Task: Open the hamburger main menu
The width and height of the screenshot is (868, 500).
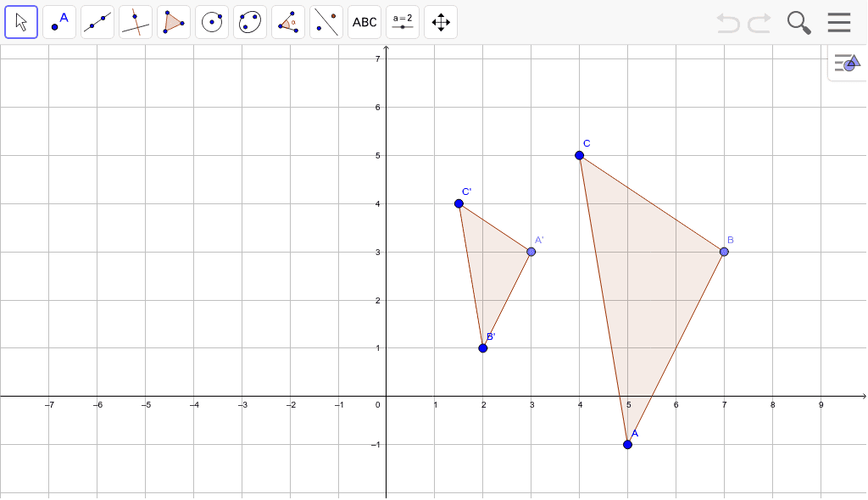Action: tap(839, 23)
